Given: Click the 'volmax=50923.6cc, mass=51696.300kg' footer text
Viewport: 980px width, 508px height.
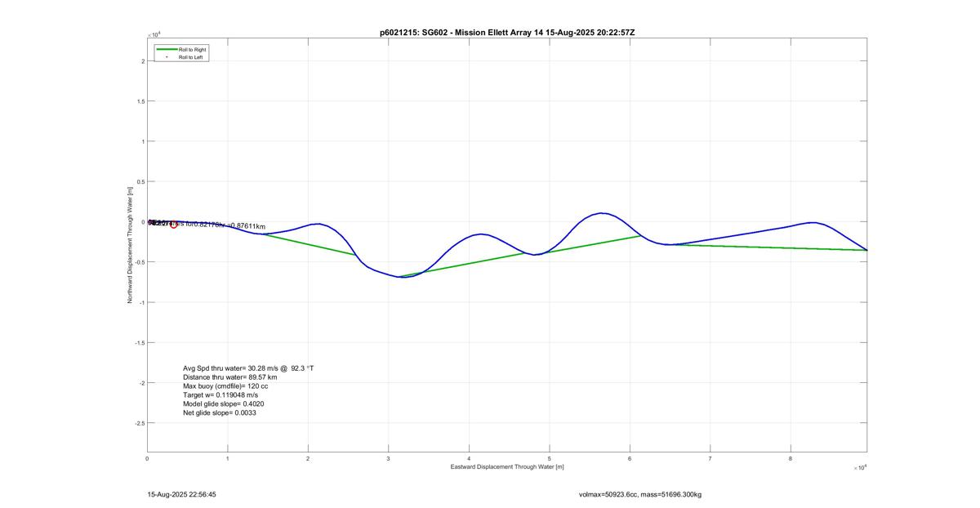Looking at the screenshot, I should point(640,494).
